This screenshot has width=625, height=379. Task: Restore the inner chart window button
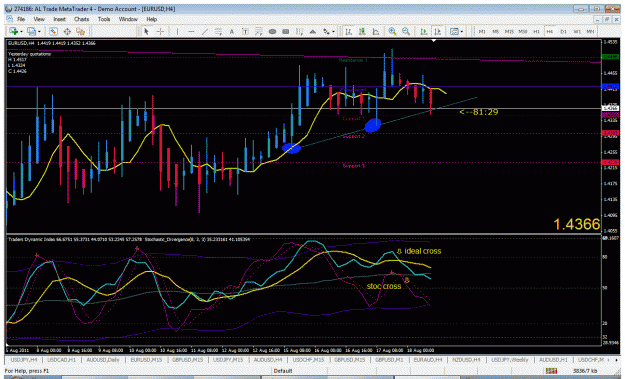click(607, 19)
